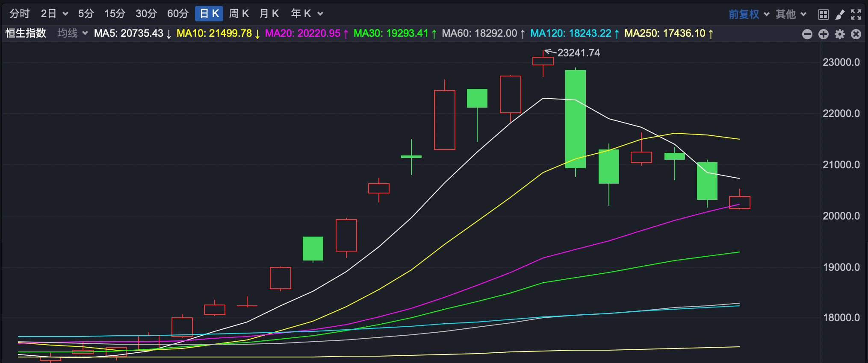
Task: Select the 5分 interval tab
Action: (86, 14)
